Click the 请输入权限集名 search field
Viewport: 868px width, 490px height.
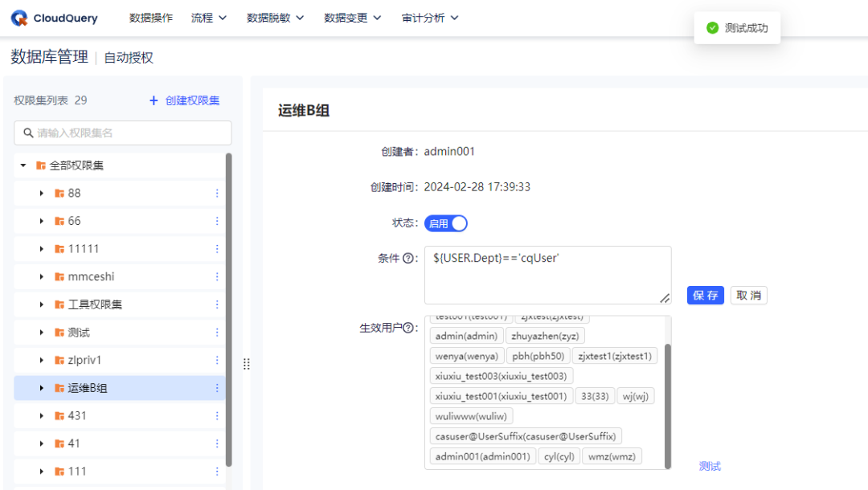[x=121, y=133]
